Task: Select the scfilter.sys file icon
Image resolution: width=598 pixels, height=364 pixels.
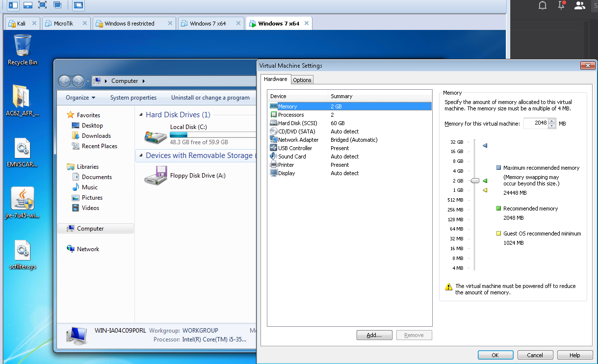Action: [x=23, y=255]
